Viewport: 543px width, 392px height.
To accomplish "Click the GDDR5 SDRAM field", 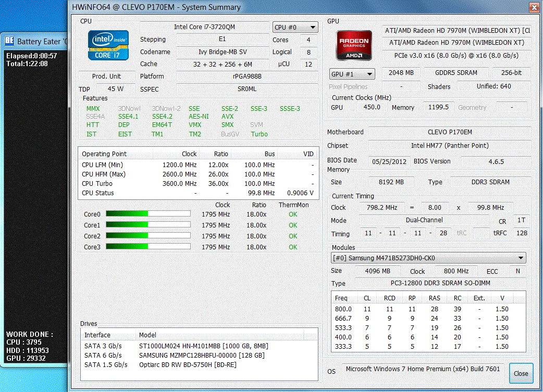I will click(x=456, y=73).
